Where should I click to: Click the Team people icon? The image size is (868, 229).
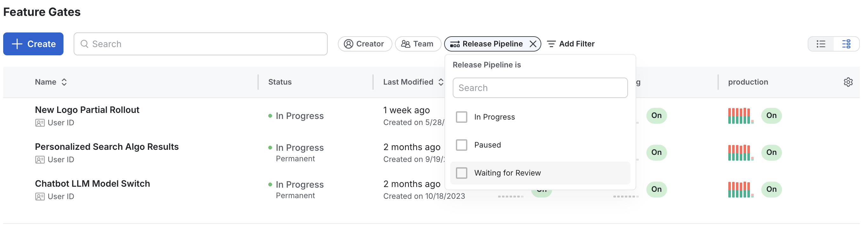[x=405, y=44]
